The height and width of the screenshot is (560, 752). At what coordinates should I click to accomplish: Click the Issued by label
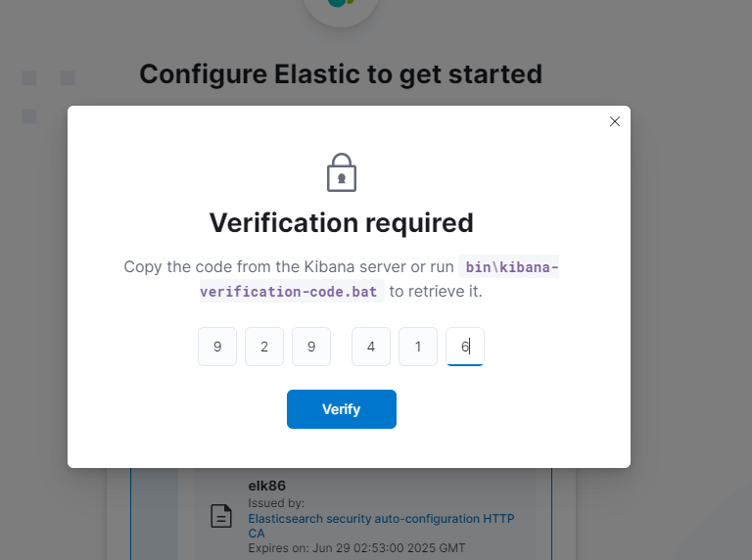tap(276, 503)
